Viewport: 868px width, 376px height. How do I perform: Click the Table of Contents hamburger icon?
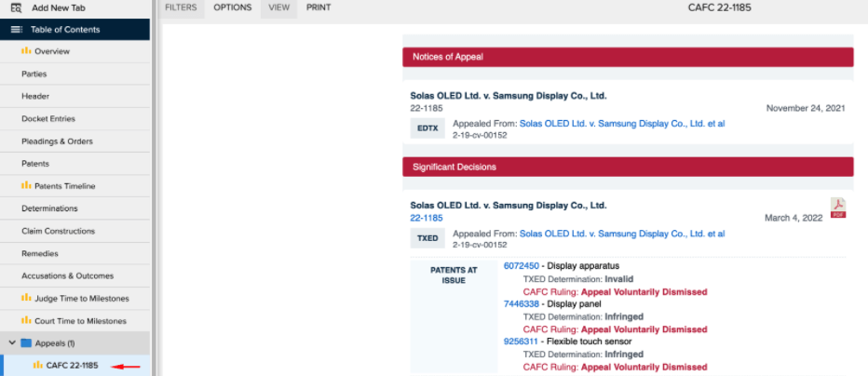pos(17,30)
